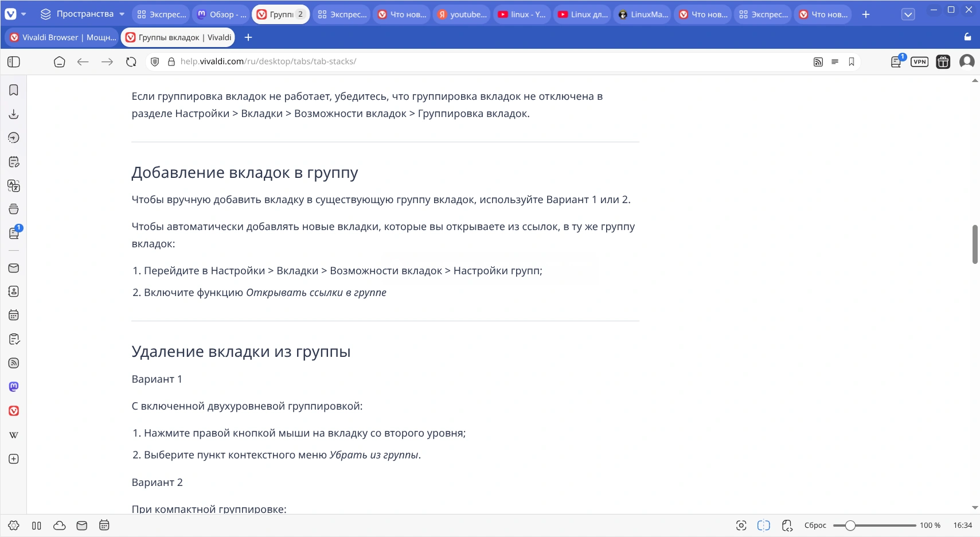Open the Reading List panel with badge

click(13, 233)
